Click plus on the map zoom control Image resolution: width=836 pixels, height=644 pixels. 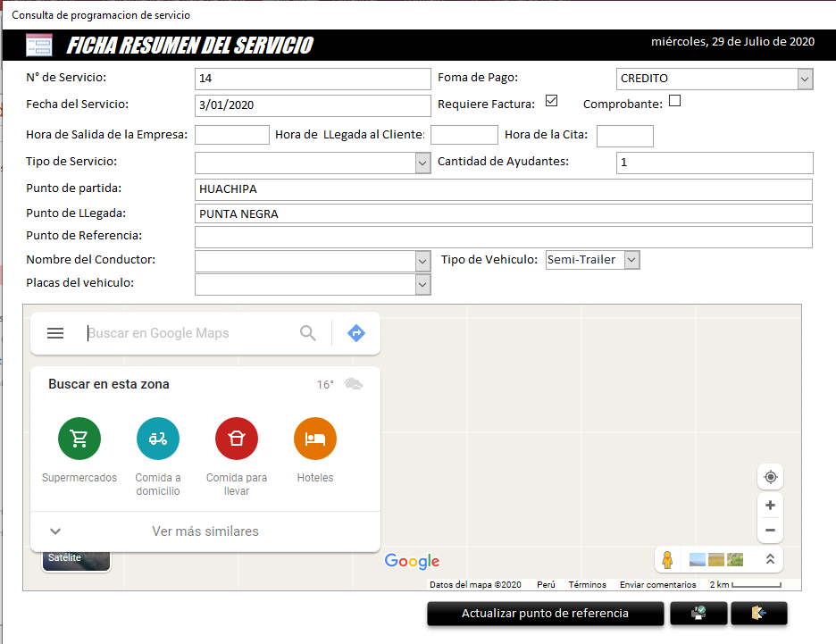770,505
